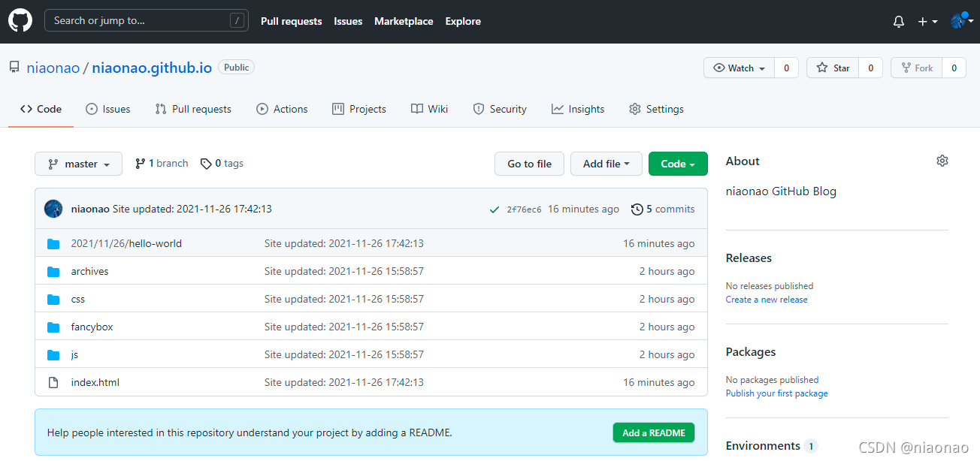Open the niaonao commit author name

coord(90,209)
